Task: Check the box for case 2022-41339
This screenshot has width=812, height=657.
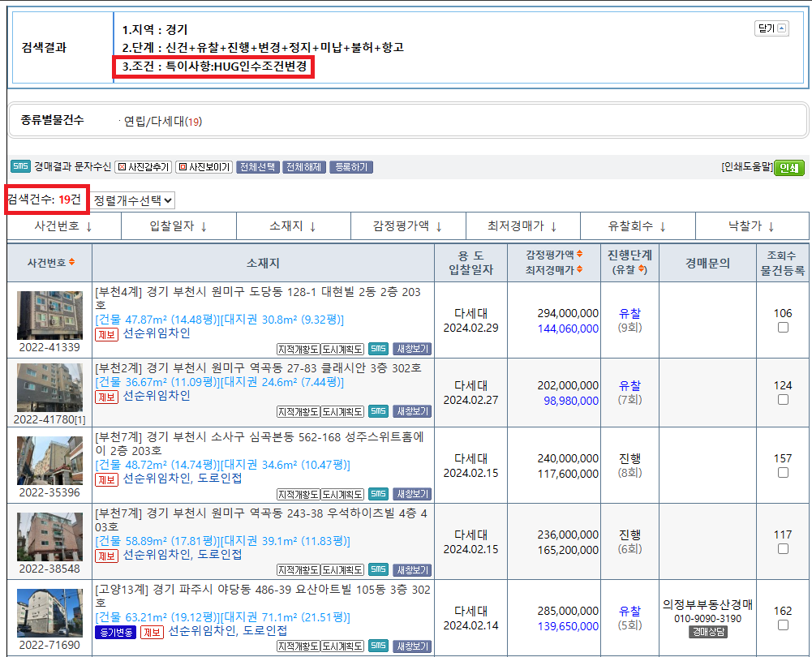Action: pyautogui.click(x=783, y=328)
